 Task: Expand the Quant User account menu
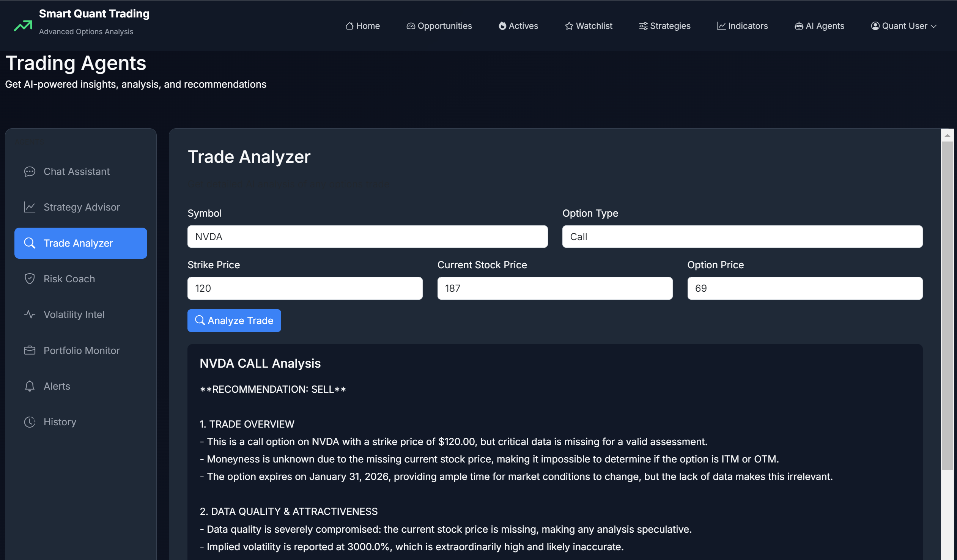click(904, 26)
